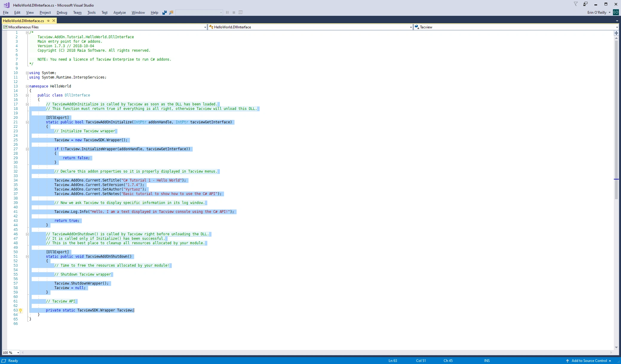Image resolution: width=621 pixels, height=364 pixels.
Task: Click the EO account avatar badge
Action: click(x=616, y=12)
